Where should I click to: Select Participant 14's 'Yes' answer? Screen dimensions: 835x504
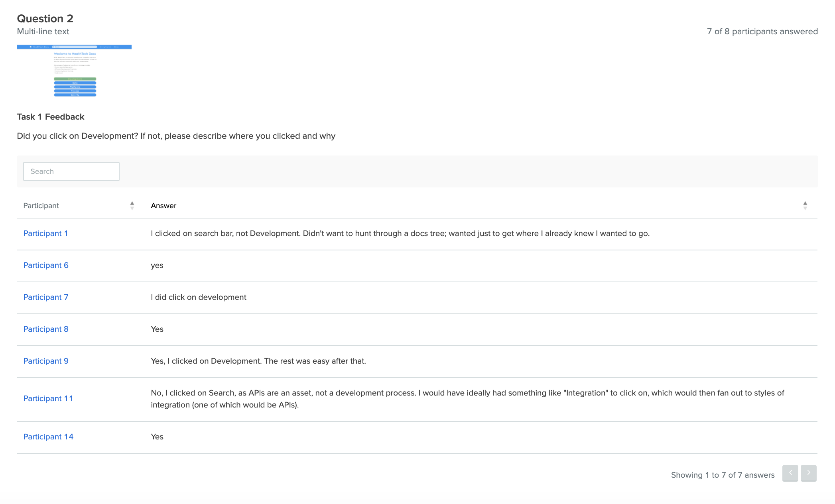(x=157, y=437)
